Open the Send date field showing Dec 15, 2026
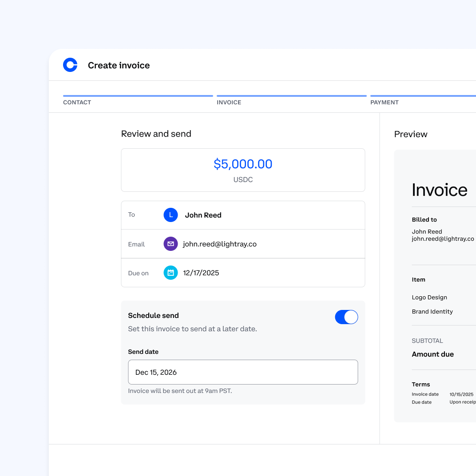The image size is (476, 476). 243,372
